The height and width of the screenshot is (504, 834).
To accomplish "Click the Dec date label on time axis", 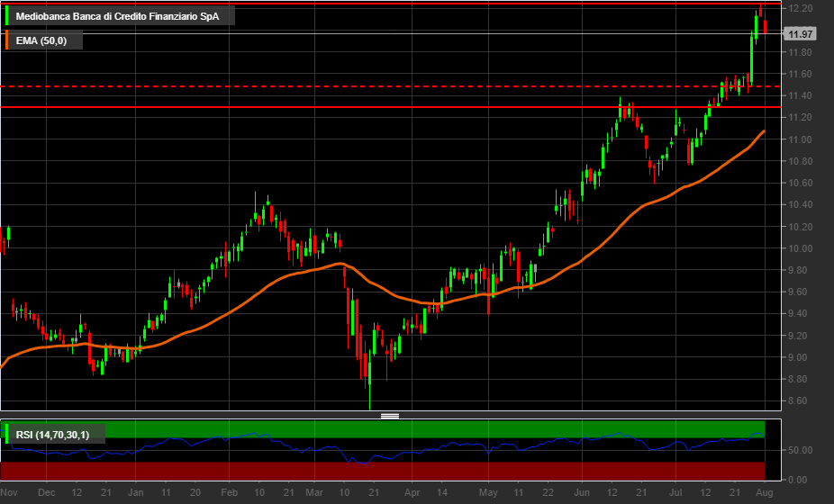I will click(x=46, y=492).
